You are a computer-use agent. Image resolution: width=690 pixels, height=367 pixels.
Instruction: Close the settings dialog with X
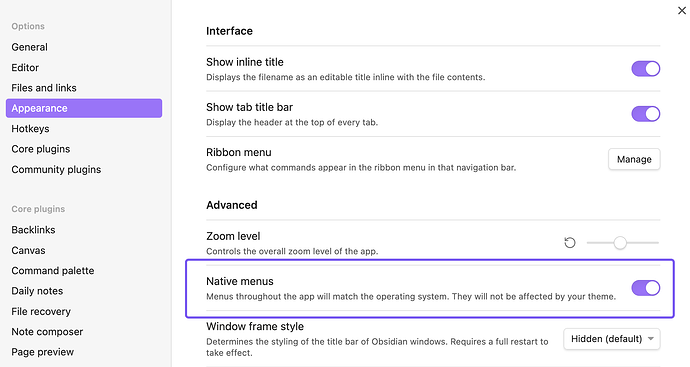tap(682, 11)
